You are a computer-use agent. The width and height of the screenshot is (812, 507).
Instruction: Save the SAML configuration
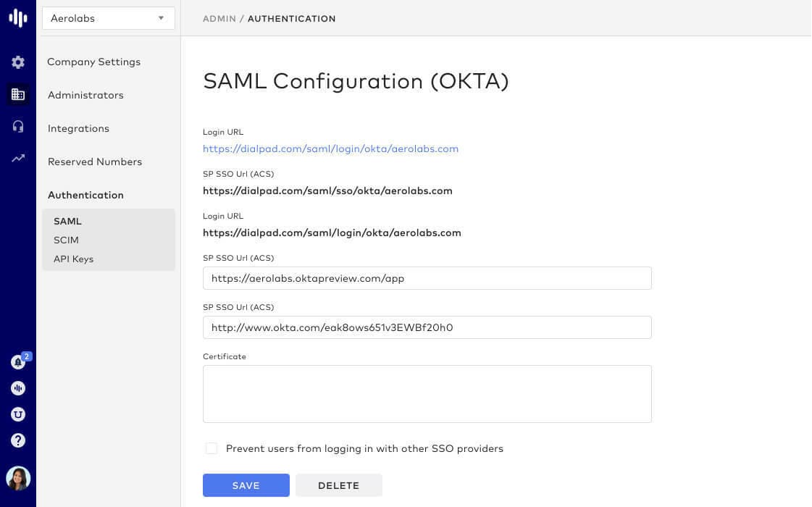(246, 485)
